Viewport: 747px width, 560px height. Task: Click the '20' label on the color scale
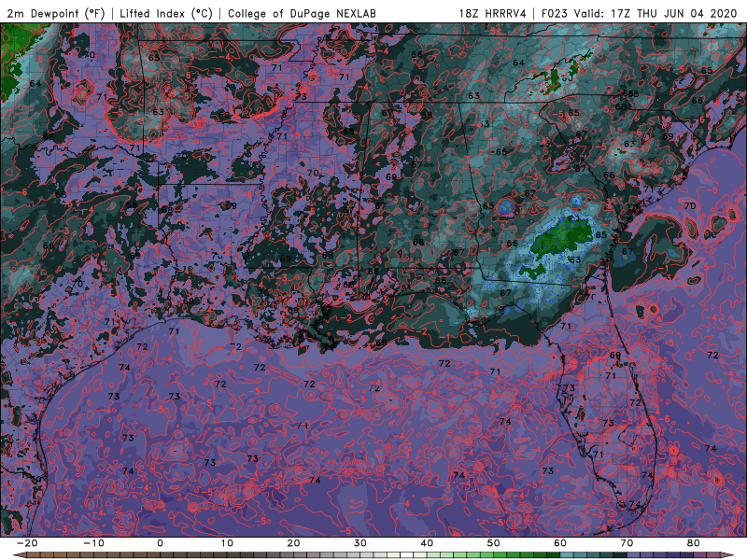click(293, 543)
